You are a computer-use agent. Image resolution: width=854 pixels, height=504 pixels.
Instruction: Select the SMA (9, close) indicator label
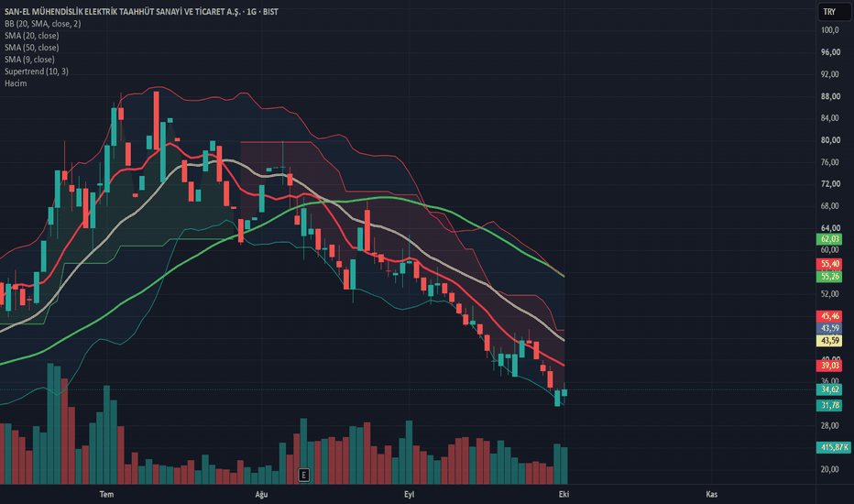(x=29, y=60)
